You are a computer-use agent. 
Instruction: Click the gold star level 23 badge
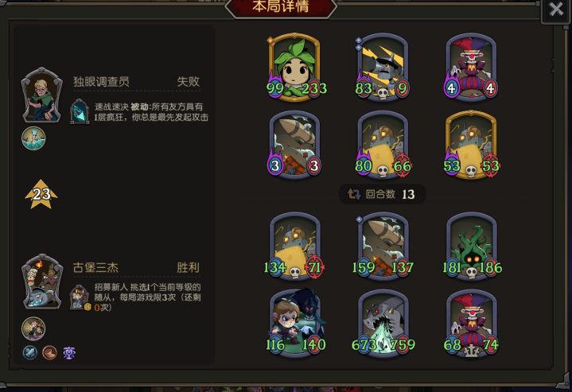tap(41, 194)
